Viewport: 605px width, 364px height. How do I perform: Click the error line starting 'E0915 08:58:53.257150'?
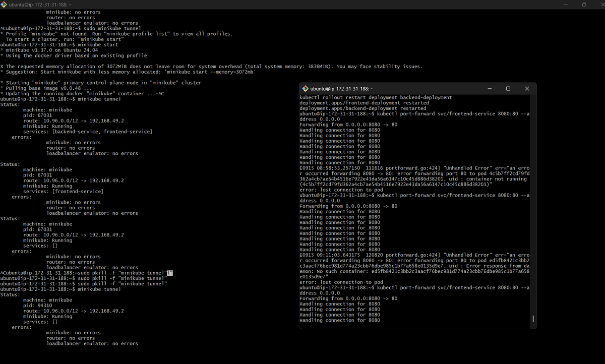(x=414, y=168)
